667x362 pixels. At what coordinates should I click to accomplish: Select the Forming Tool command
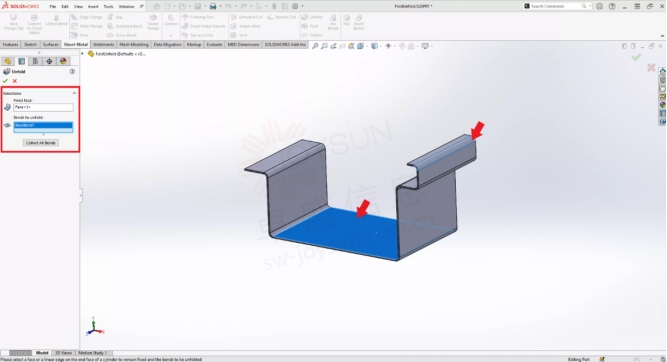[x=198, y=17]
